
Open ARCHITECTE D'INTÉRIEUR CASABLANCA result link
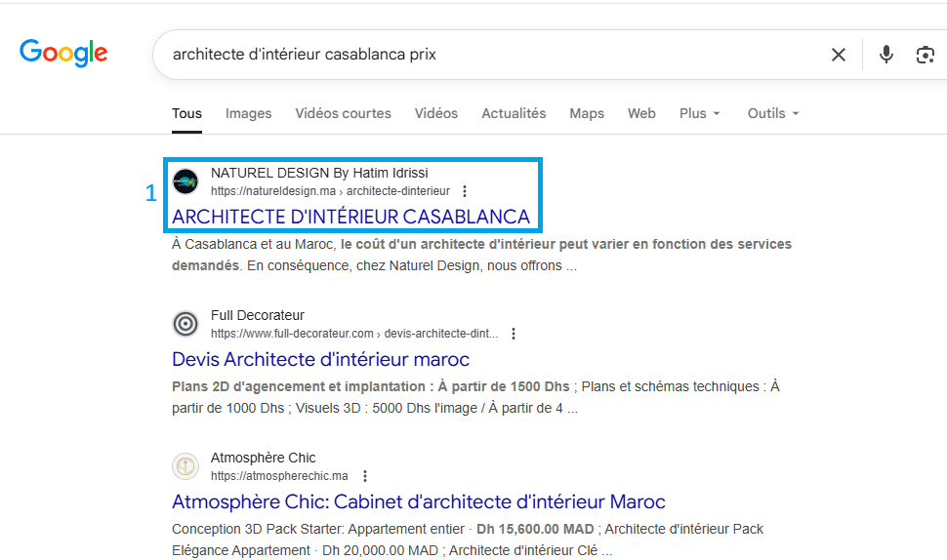click(x=350, y=217)
